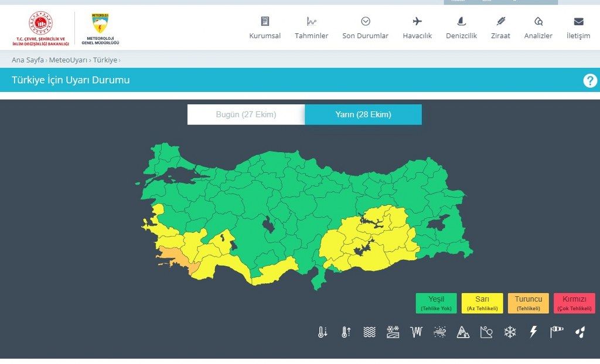Click the cold temperature warning icon

tap(323, 332)
